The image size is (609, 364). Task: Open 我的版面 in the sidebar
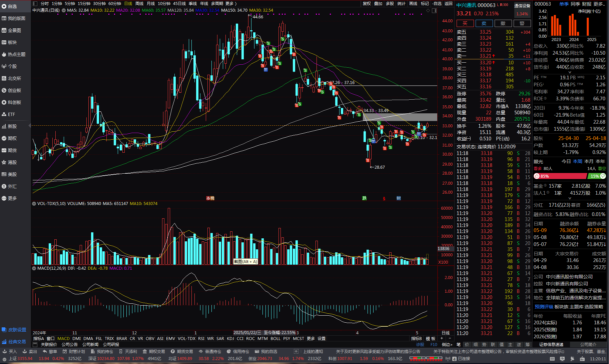tap(13, 18)
